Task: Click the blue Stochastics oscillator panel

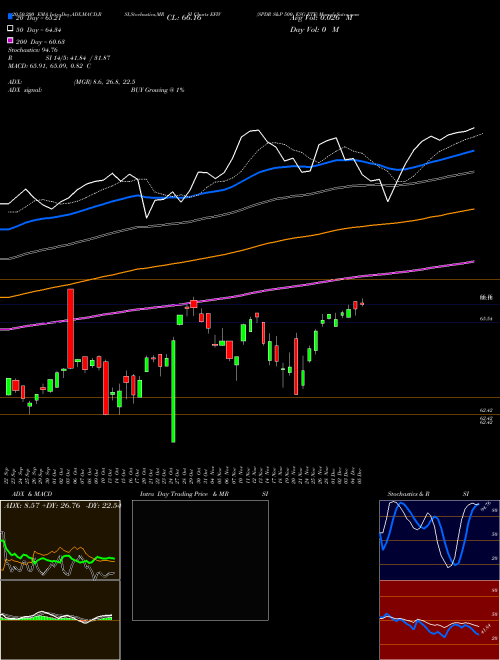Action: [x=439, y=540]
